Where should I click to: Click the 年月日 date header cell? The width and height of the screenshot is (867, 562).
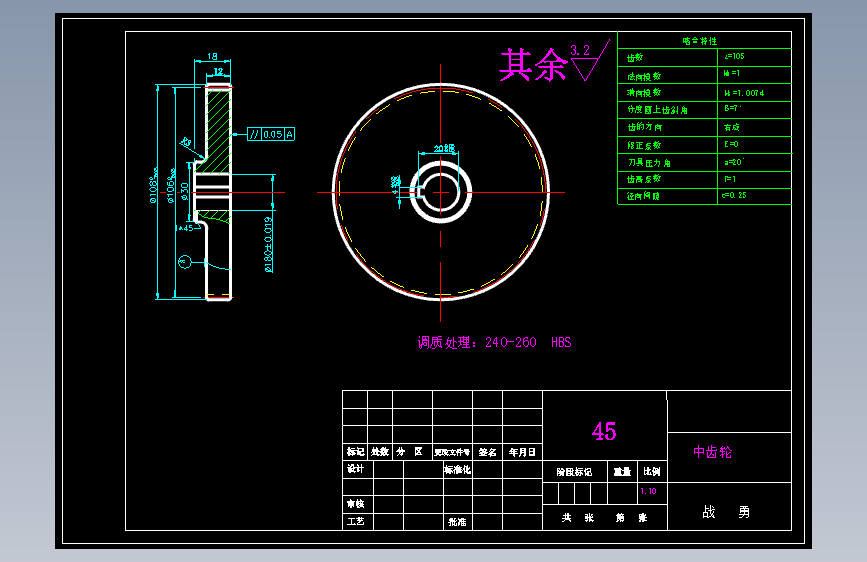(522, 452)
